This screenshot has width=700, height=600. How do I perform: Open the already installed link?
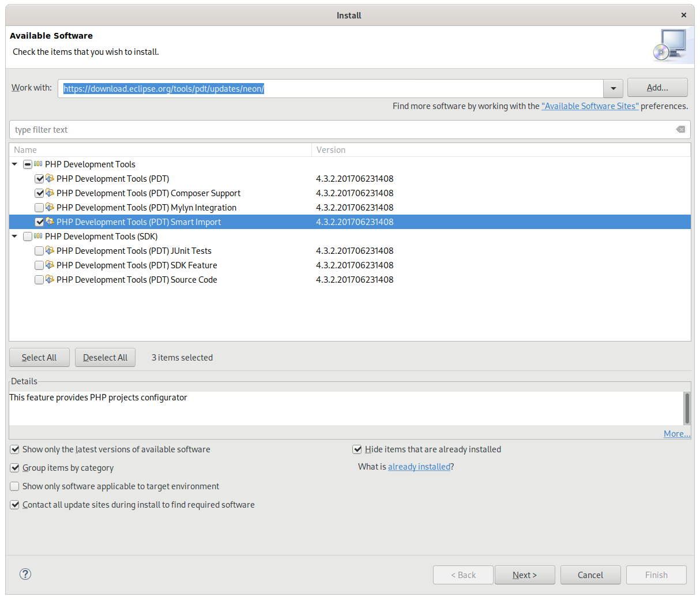tap(419, 466)
